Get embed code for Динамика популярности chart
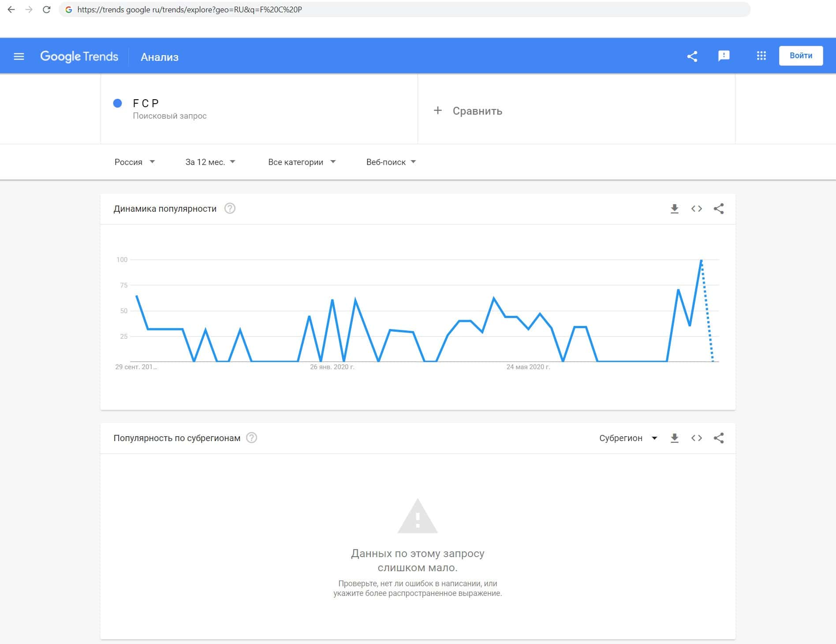836x644 pixels. (x=697, y=209)
